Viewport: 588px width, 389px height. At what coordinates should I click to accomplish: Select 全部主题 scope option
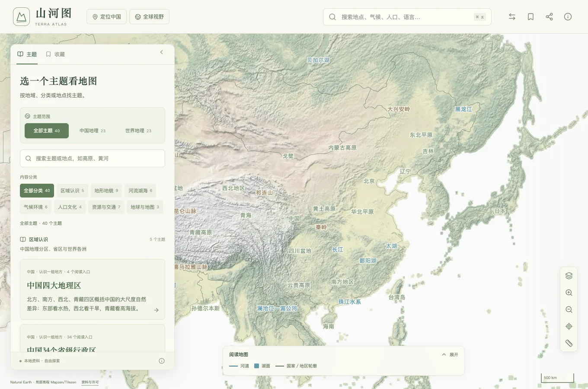coord(47,131)
